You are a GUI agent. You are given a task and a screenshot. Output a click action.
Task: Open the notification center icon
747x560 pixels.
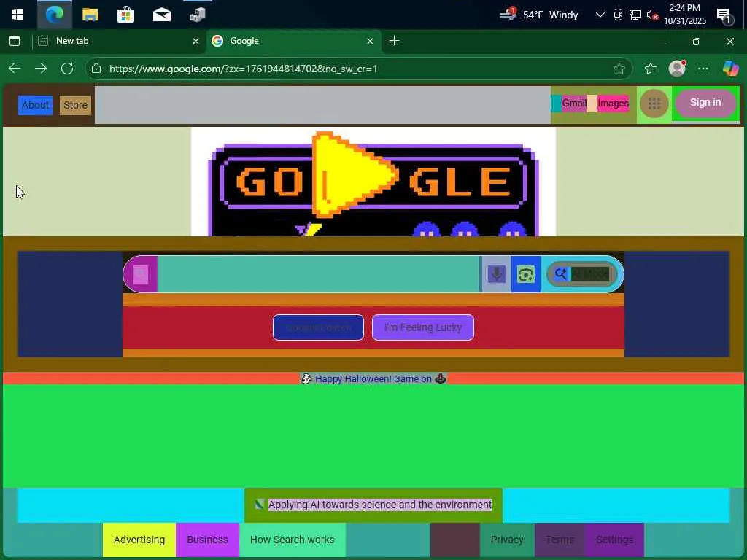(x=724, y=16)
